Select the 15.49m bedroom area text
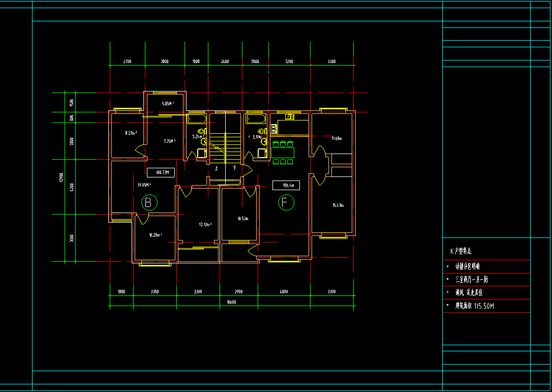This screenshot has height=392, width=552. (x=338, y=205)
